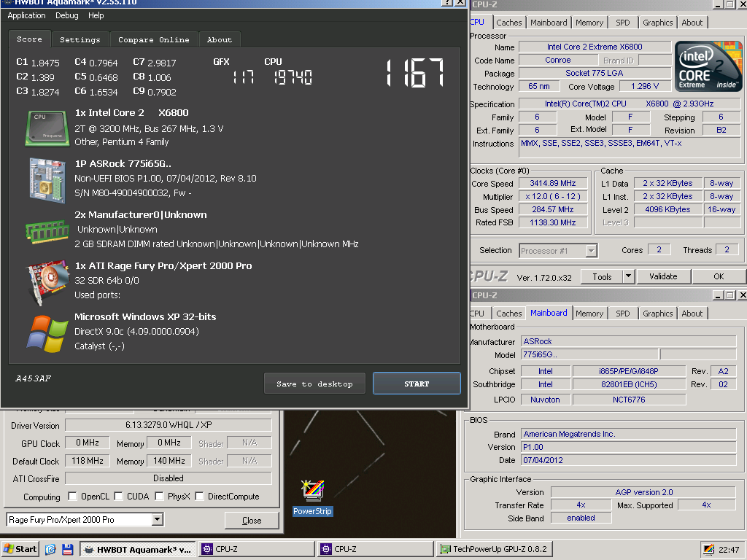Switch to HWBOT Aquamark3 taskbar button

pyautogui.click(x=138, y=549)
